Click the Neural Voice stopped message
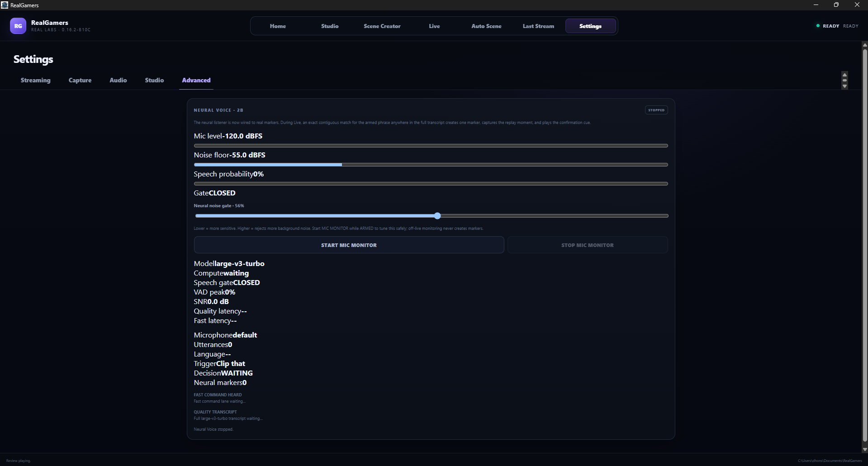The width and height of the screenshot is (868, 466). [x=213, y=429]
